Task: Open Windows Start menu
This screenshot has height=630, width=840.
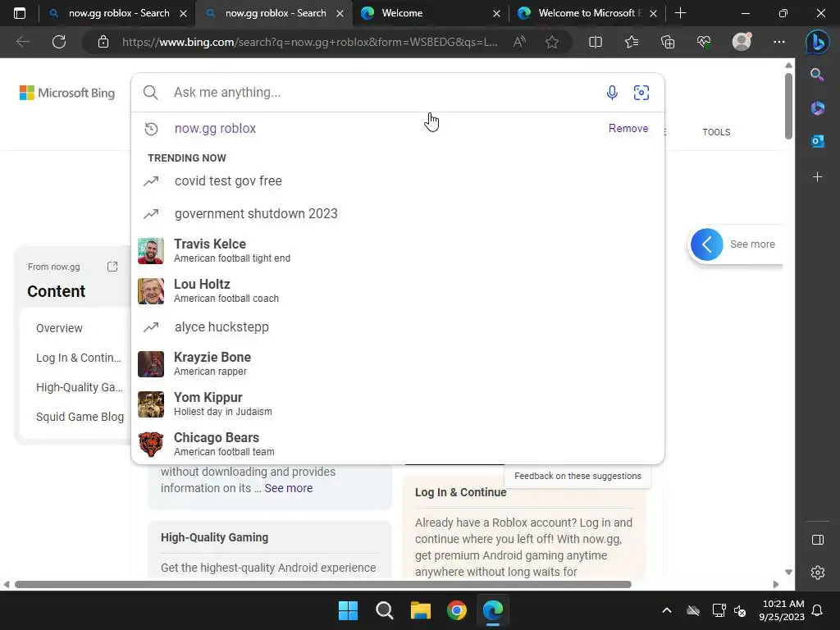Action: pyautogui.click(x=348, y=610)
